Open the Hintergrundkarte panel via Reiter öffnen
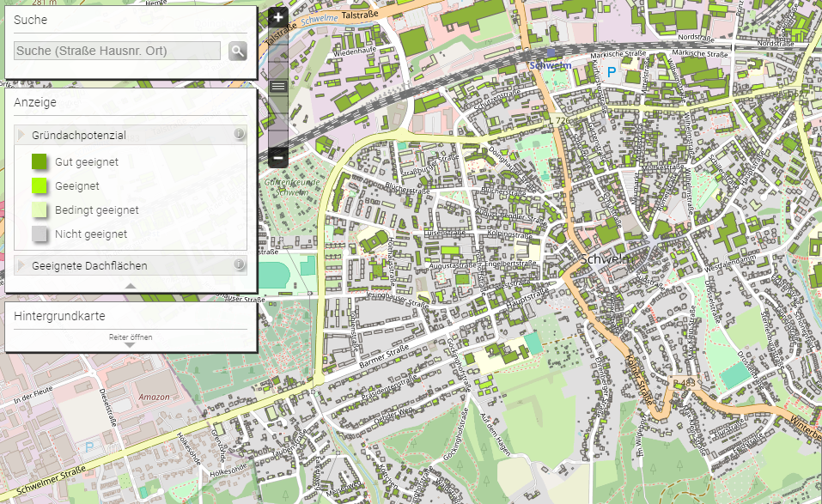Screen dimensions: 822x504 tap(130, 340)
